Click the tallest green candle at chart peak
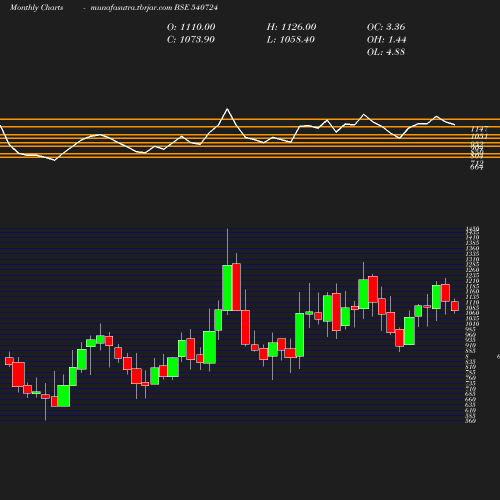Screen dimensions: 500x500 (x=227, y=288)
